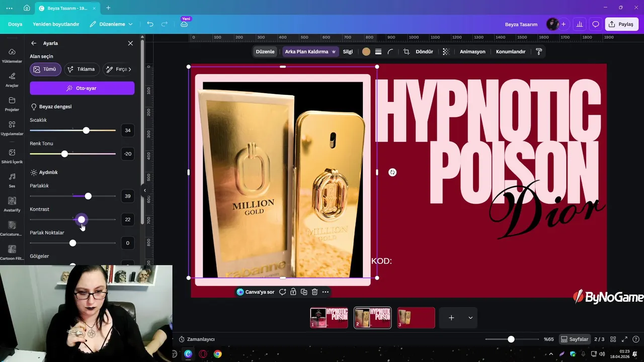
Task: Open the Konumlandır option
Action: [x=511, y=52]
